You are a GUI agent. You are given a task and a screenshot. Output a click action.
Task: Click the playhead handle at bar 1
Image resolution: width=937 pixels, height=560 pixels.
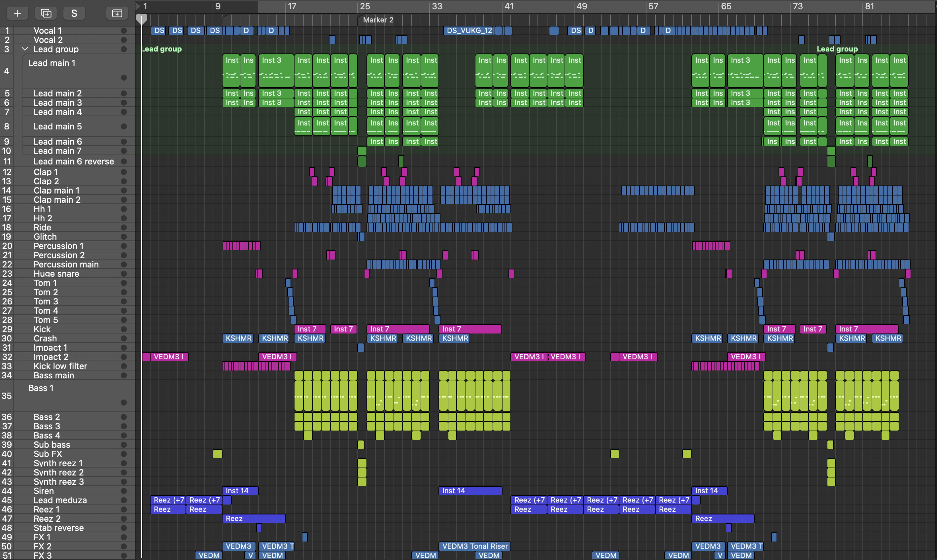click(x=141, y=19)
